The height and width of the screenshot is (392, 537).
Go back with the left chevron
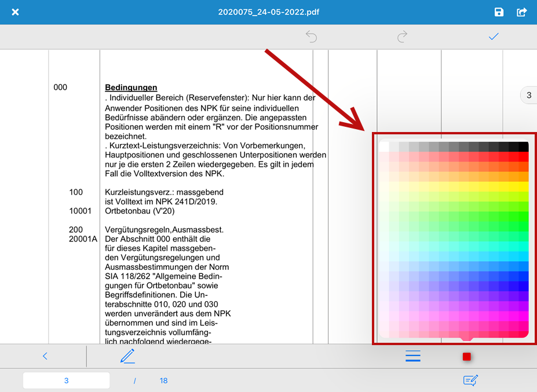click(45, 356)
